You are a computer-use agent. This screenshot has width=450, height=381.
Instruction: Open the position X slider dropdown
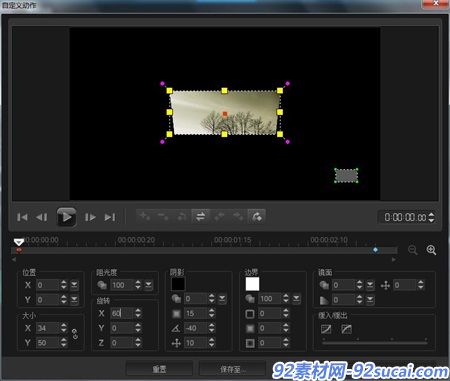74,285
